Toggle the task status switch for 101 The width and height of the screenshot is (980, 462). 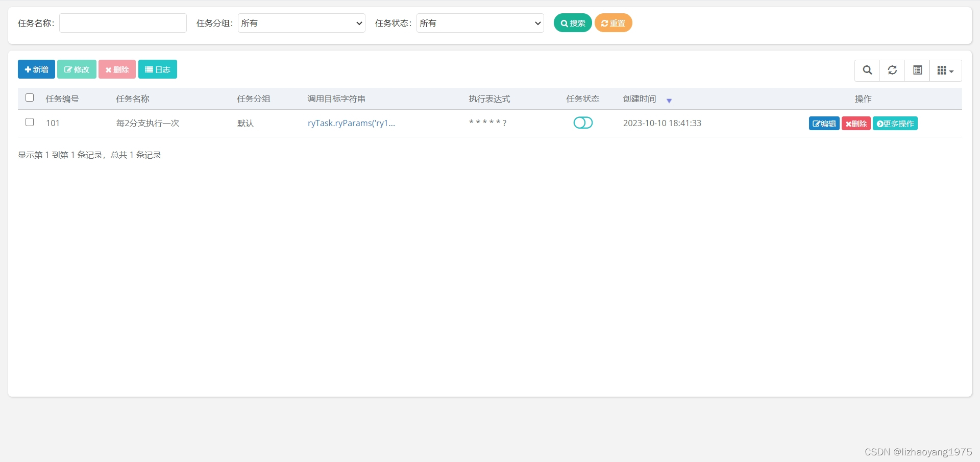click(583, 123)
